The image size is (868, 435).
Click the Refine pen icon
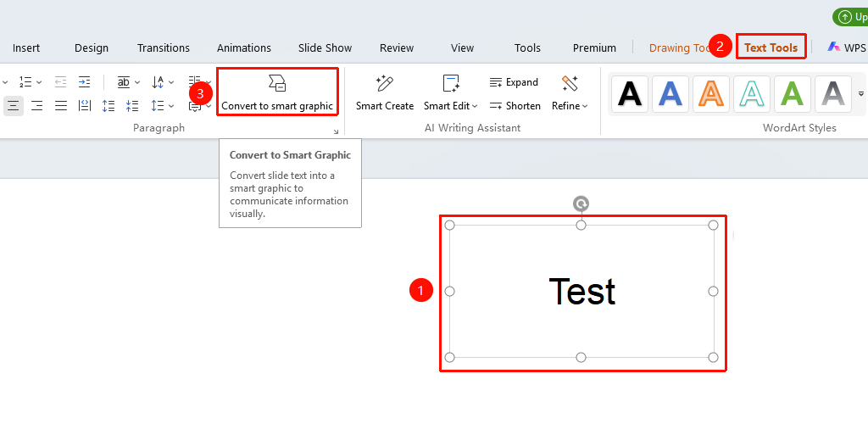570,84
